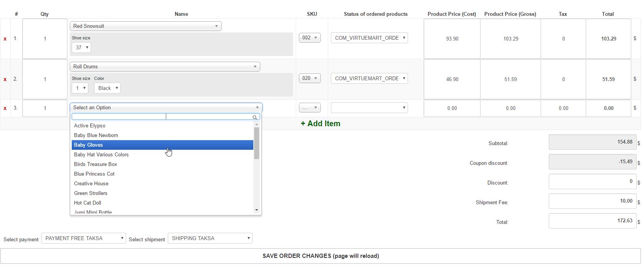The height and width of the screenshot is (271, 644).
Task: Open PAYMENT FREE TAKSA payment dropdown
Action: tap(84, 239)
